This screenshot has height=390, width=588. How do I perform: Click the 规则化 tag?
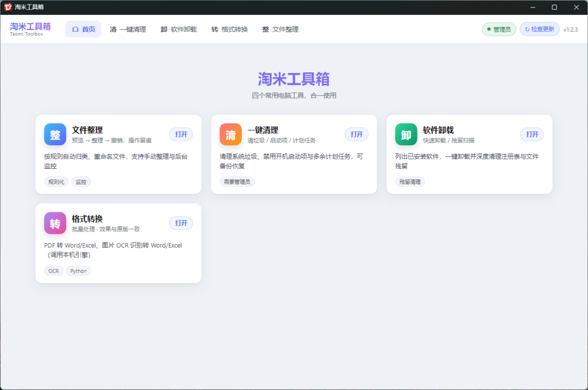click(56, 182)
